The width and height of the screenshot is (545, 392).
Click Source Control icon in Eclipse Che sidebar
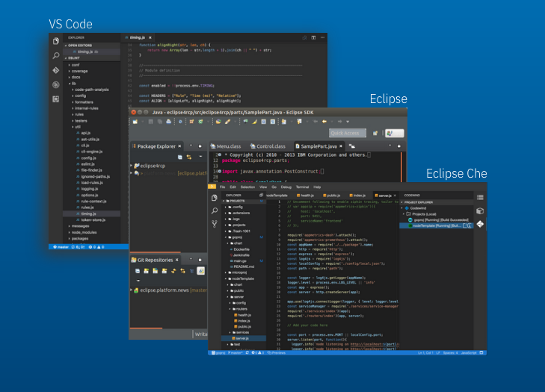point(215,224)
